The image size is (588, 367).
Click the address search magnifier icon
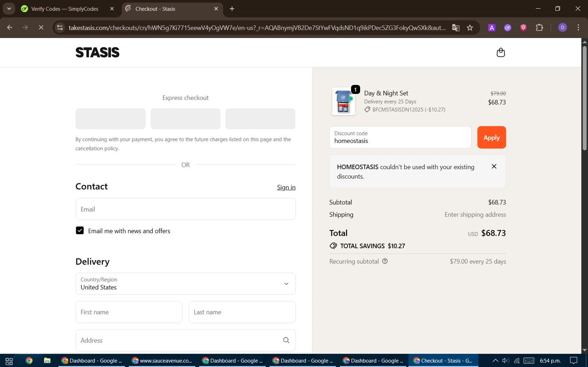coord(286,340)
